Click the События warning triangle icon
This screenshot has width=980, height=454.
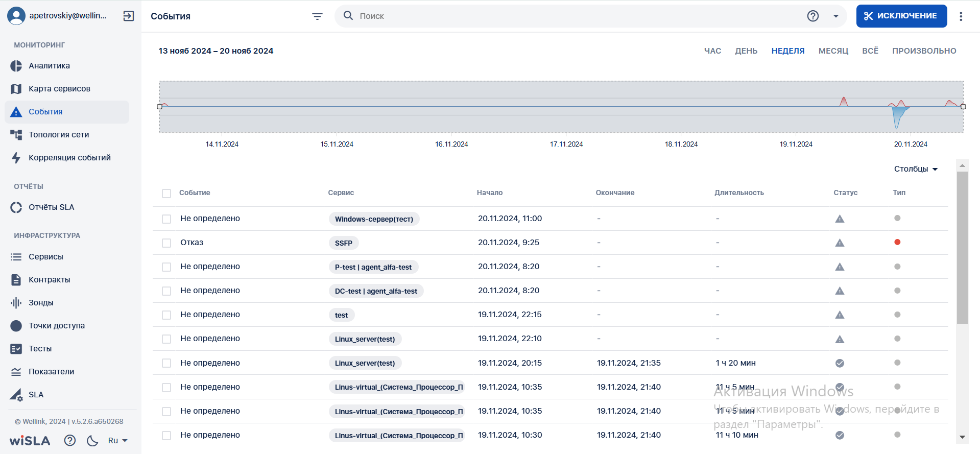click(16, 112)
